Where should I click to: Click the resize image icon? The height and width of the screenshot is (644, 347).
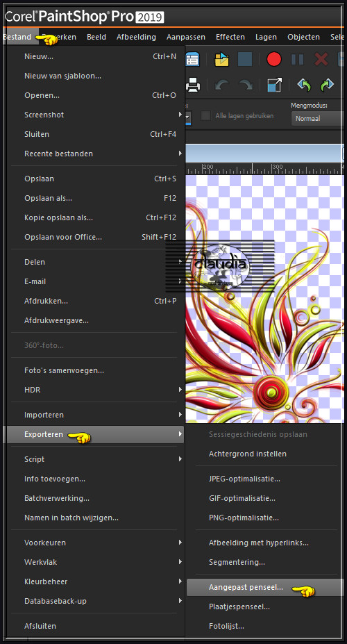pyautogui.click(x=274, y=85)
